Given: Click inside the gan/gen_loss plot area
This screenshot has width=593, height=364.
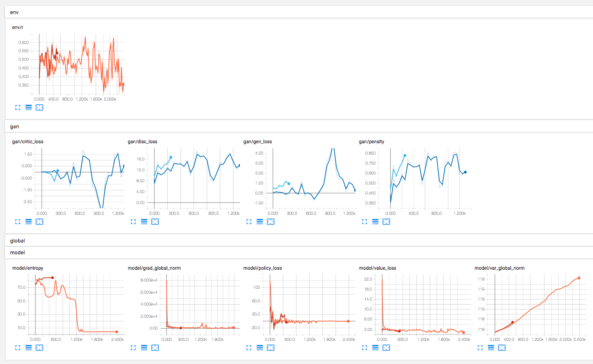Looking at the screenshot, I should click(313, 178).
